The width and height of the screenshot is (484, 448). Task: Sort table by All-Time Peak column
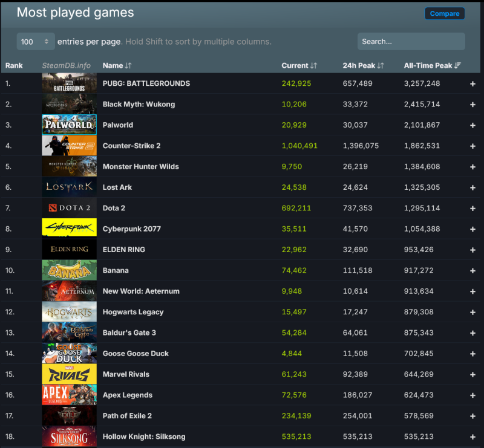432,65
